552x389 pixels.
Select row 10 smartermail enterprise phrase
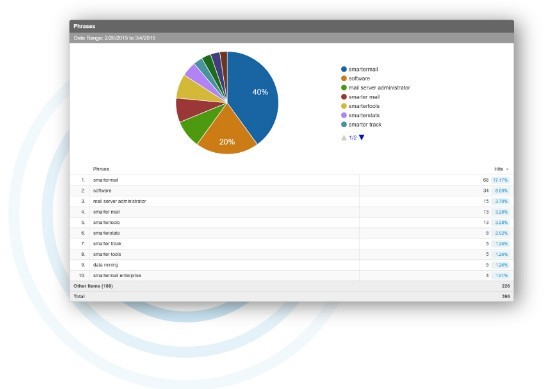pyautogui.click(x=117, y=275)
